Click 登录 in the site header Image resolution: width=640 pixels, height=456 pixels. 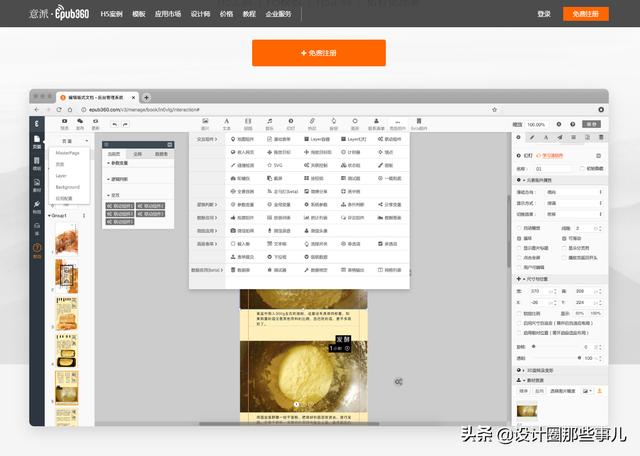[x=544, y=14]
